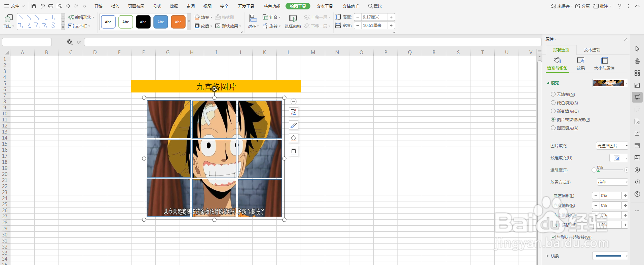Switch to the 文本选项 text options tab

(x=592, y=50)
